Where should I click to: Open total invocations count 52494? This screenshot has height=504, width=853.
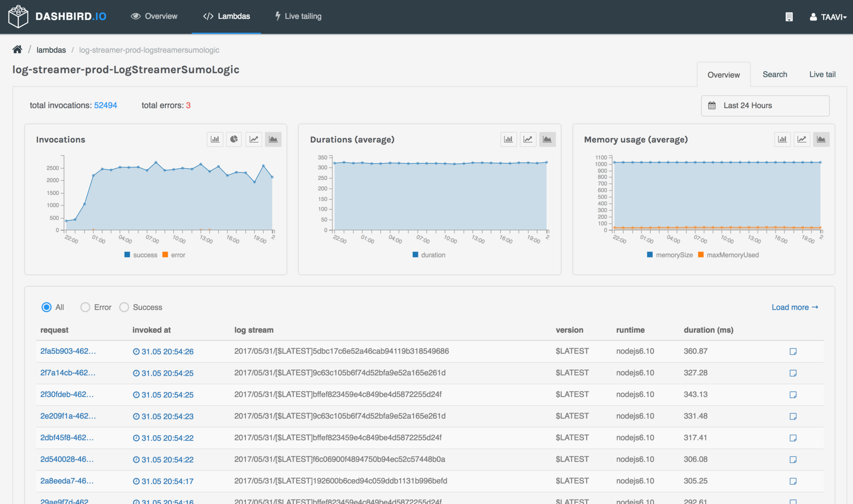click(x=105, y=105)
